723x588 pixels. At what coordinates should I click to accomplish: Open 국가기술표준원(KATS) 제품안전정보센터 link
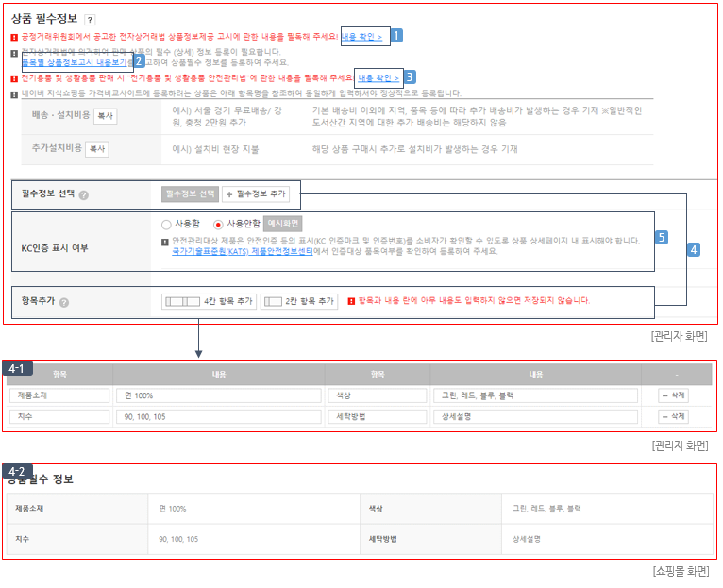(x=242, y=251)
